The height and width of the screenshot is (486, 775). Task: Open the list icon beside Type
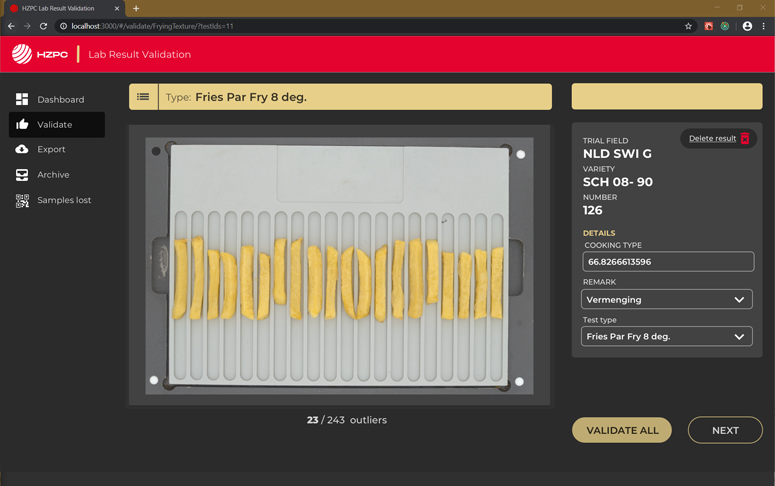pos(143,97)
